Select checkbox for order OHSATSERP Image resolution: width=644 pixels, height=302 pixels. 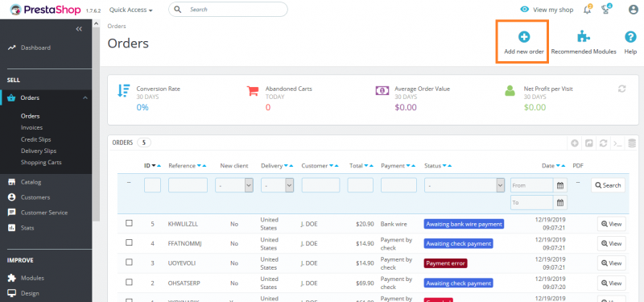click(x=129, y=282)
